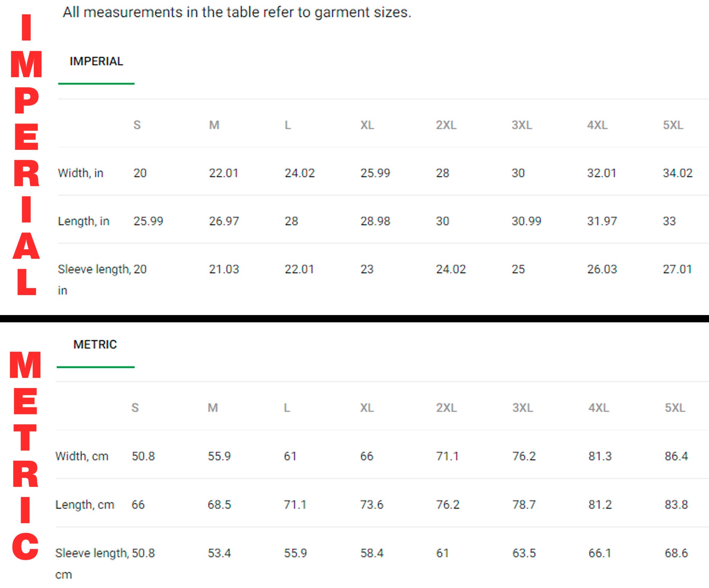
Task: Click the 'Sleeve length, cm' row label
Action: [92, 563]
